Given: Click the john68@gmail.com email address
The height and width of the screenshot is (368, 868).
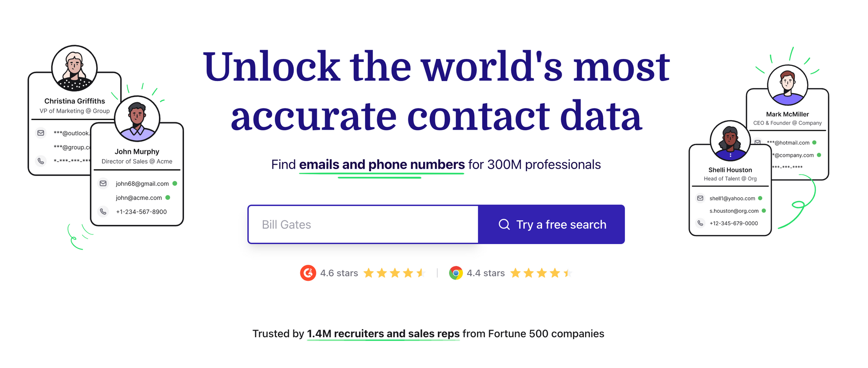Looking at the screenshot, I should tap(142, 184).
